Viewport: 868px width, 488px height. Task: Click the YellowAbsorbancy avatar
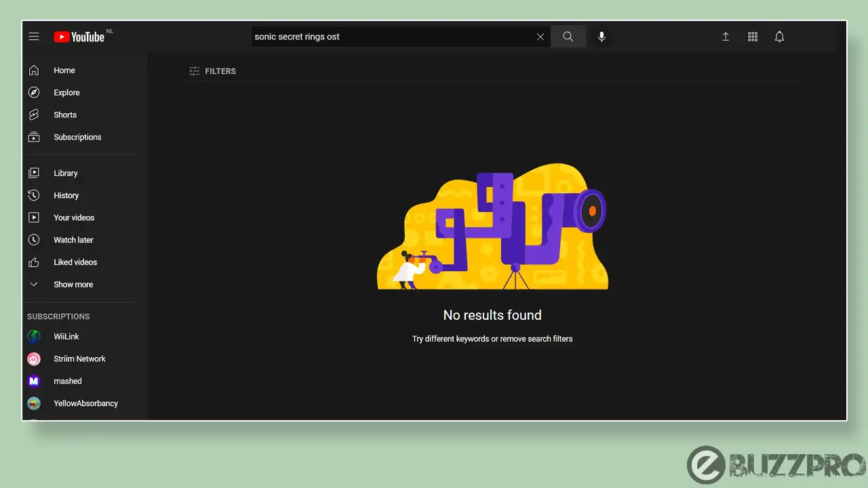(x=34, y=403)
